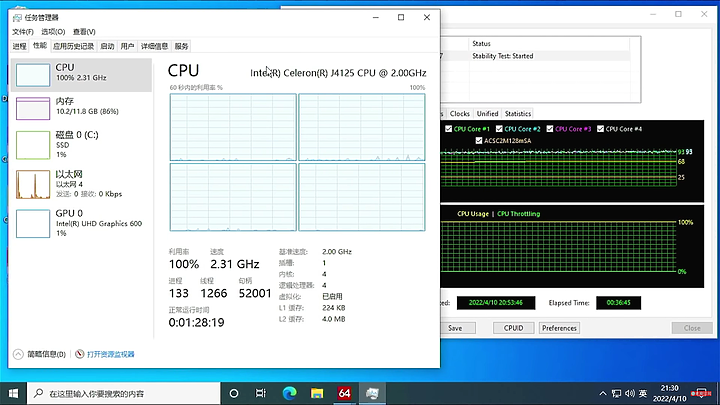Click the bottom-right CPU core utilization graph
The height and width of the screenshot is (405, 720).
click(362, 197)
